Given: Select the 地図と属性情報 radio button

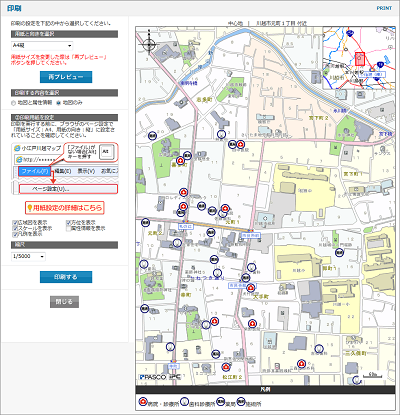Looking at the screenshot, I should [x=14, y=103].
